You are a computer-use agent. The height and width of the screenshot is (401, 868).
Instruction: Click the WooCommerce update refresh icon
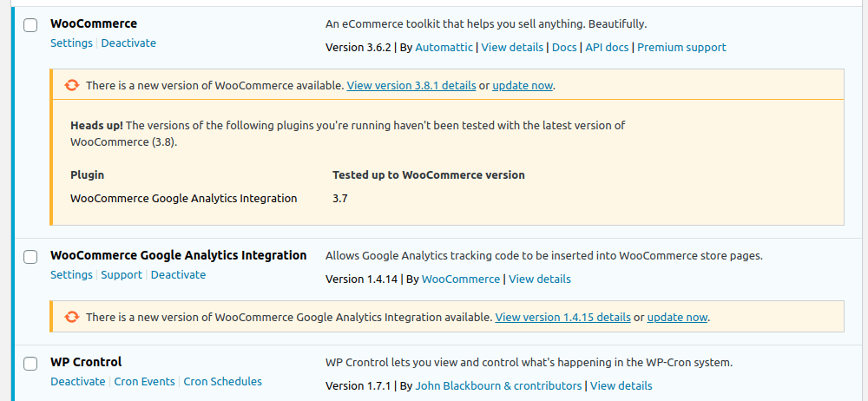[x=72, y=85]
